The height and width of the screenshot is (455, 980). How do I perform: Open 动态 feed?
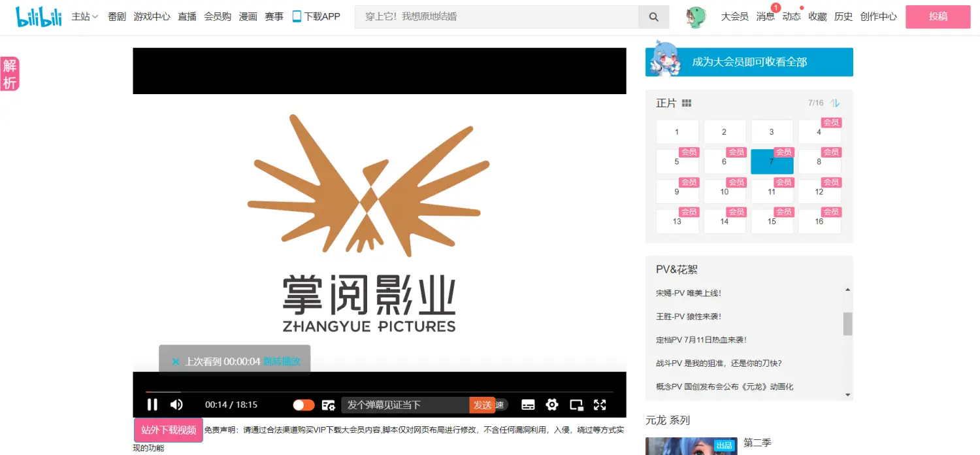point(791,16)
